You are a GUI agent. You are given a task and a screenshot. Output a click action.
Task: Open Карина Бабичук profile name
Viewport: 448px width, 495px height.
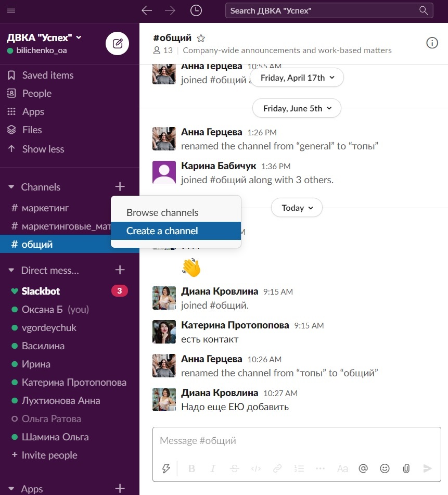[219, 166]
